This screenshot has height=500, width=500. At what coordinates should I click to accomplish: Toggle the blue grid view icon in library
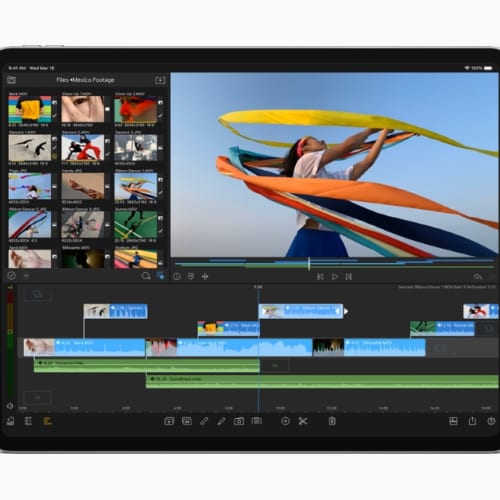(161, 276)
